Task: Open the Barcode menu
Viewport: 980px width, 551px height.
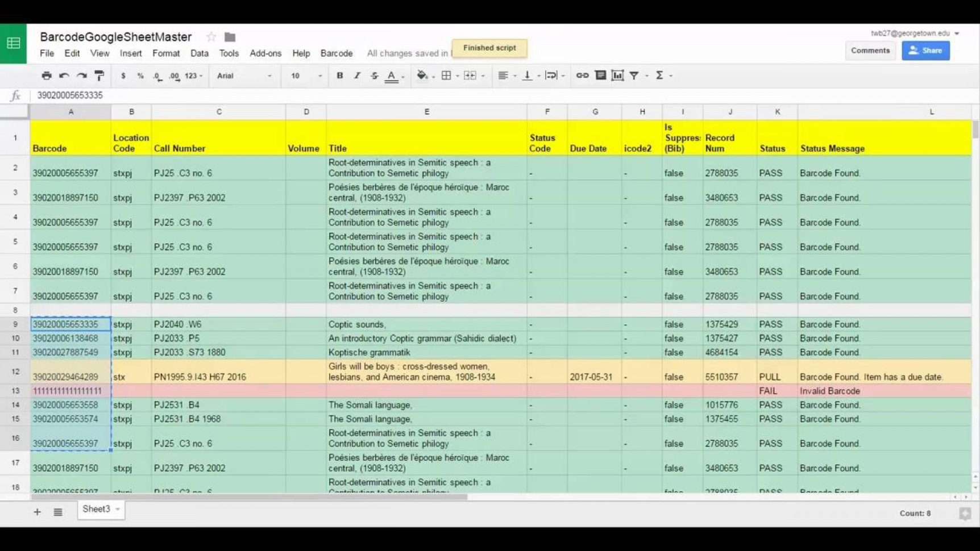Action: pyautogui.click(x=337, y=53)
